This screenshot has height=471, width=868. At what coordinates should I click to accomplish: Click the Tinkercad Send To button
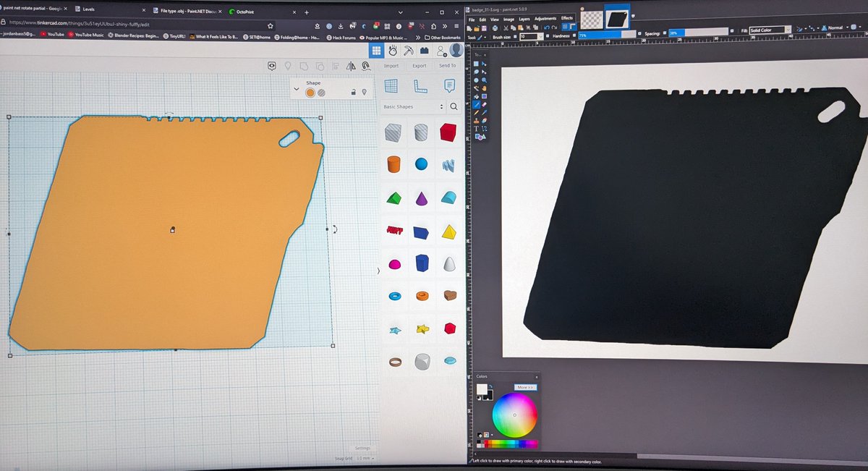(x=447, y=66)
